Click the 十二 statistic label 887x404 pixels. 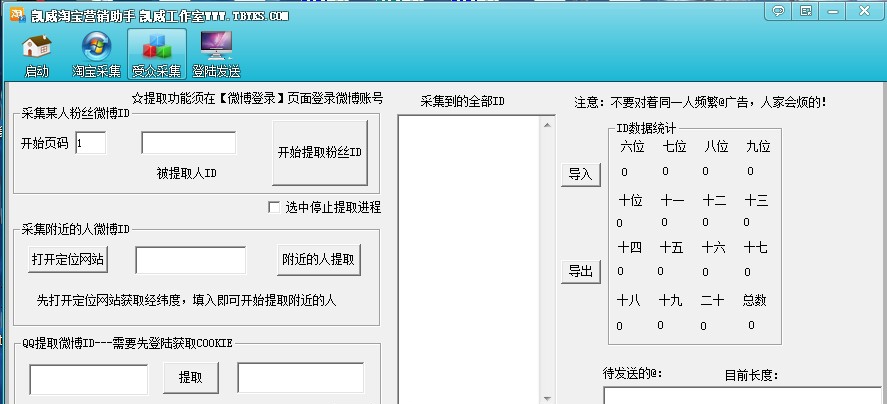[714, 200]
